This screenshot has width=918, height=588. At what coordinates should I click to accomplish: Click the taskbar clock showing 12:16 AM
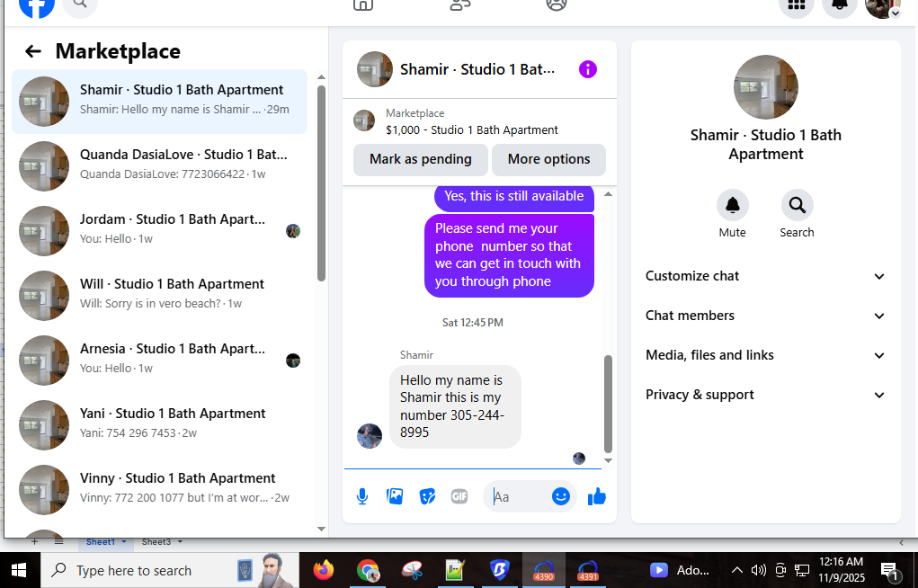tap(842, 570)
